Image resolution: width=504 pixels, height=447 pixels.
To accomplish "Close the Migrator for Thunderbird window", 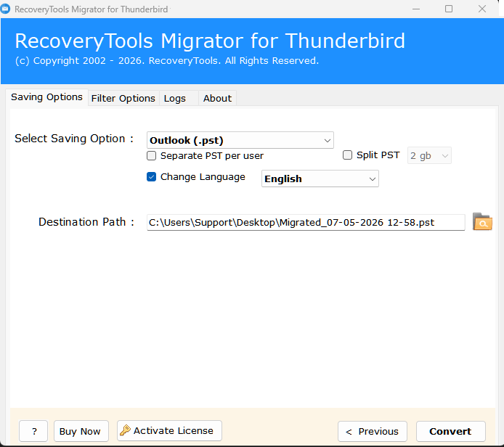I will (482, 9).
